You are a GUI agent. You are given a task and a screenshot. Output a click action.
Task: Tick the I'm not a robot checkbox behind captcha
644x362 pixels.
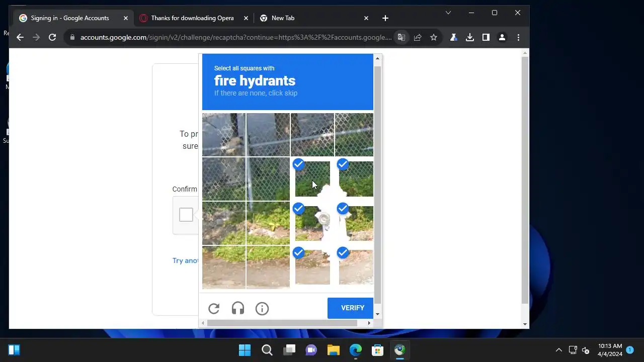point(186,215)
